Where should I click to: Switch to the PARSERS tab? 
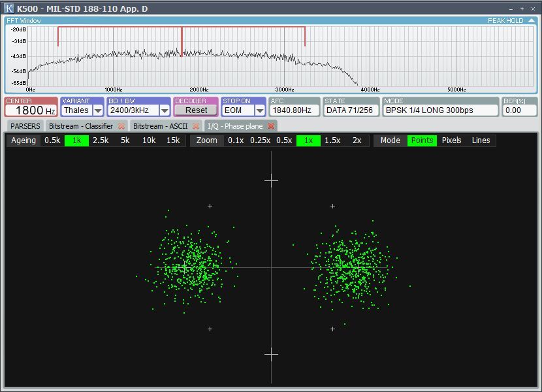click(x=25, y=126)
